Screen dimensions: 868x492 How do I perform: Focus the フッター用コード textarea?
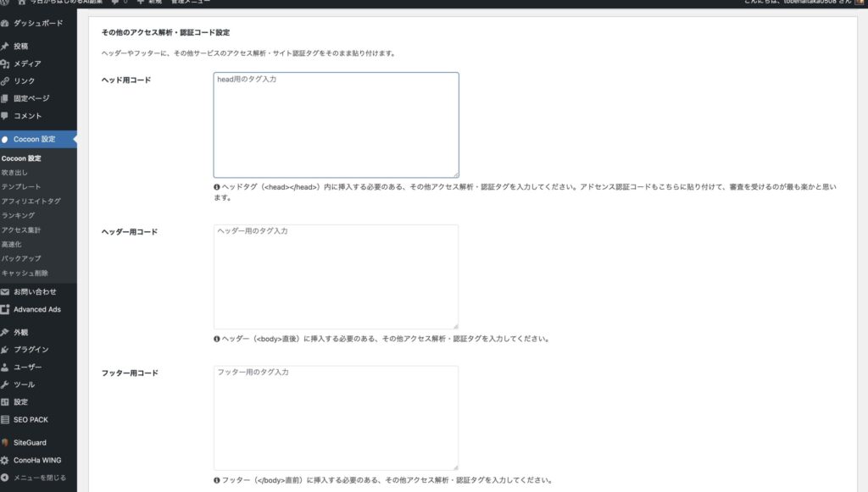pyautogui.click(x=336, y=418)
